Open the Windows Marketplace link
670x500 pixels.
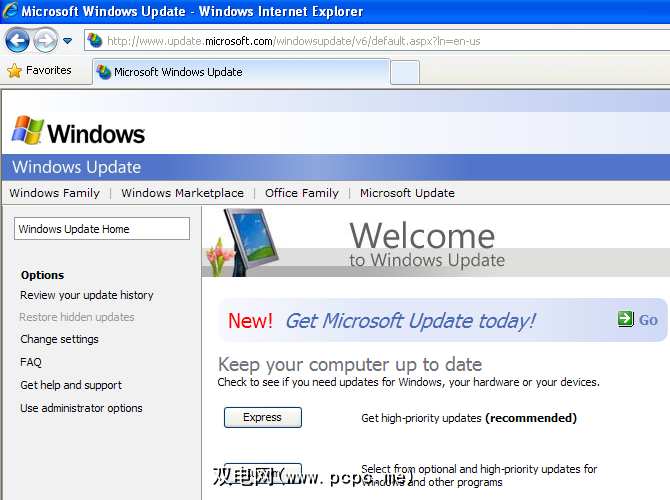point(182,193)
